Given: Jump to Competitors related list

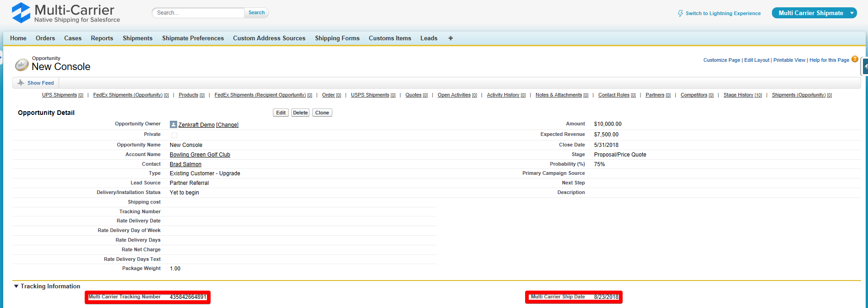Looking at the screenshot, I should pos(697,95).
